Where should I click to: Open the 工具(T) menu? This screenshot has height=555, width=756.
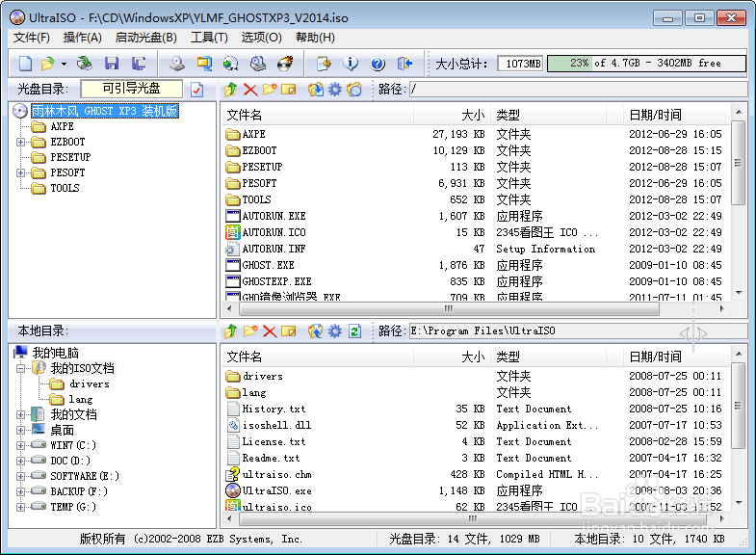[209, 38]
